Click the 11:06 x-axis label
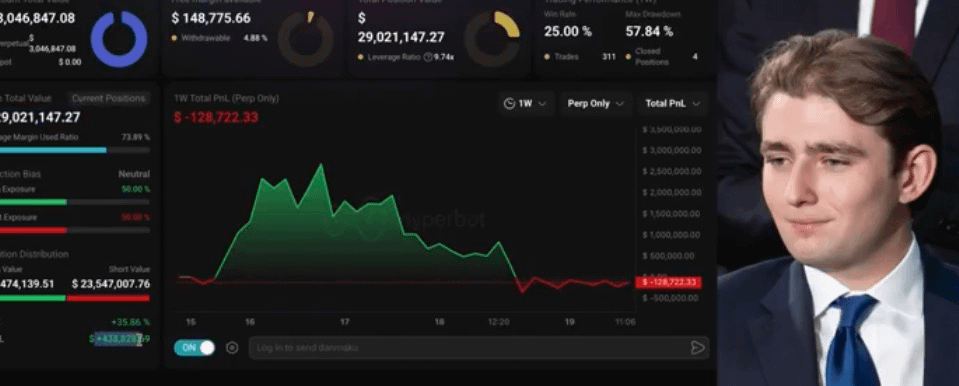 (624, 322)
